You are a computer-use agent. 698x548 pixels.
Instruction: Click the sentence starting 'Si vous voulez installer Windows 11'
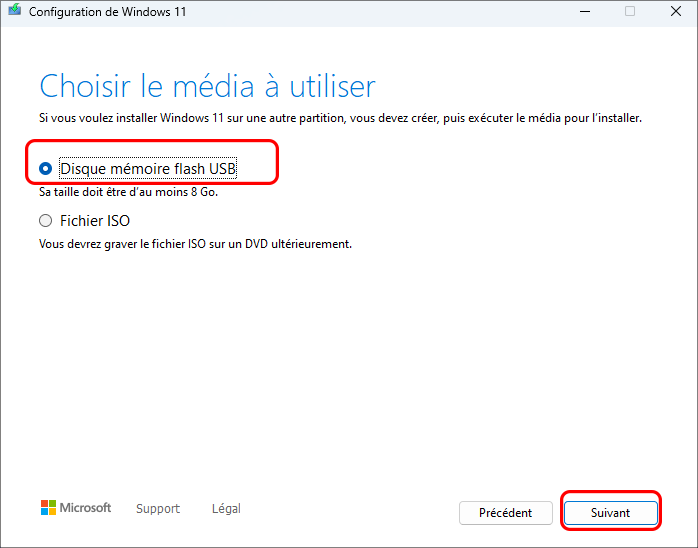coord(340,118)
